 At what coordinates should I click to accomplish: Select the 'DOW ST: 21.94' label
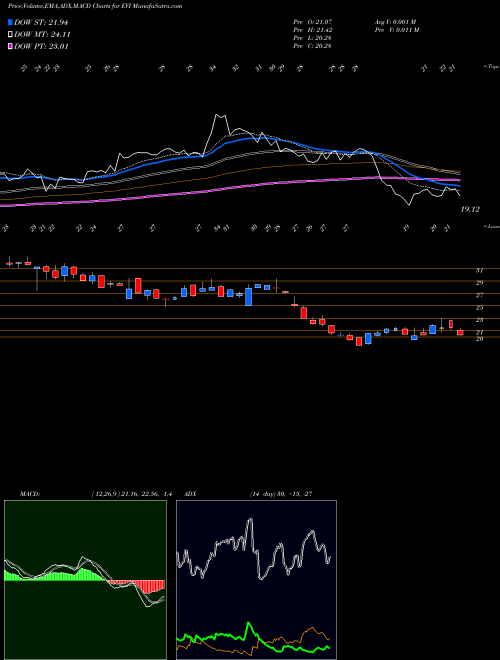(x=41, y=22)
